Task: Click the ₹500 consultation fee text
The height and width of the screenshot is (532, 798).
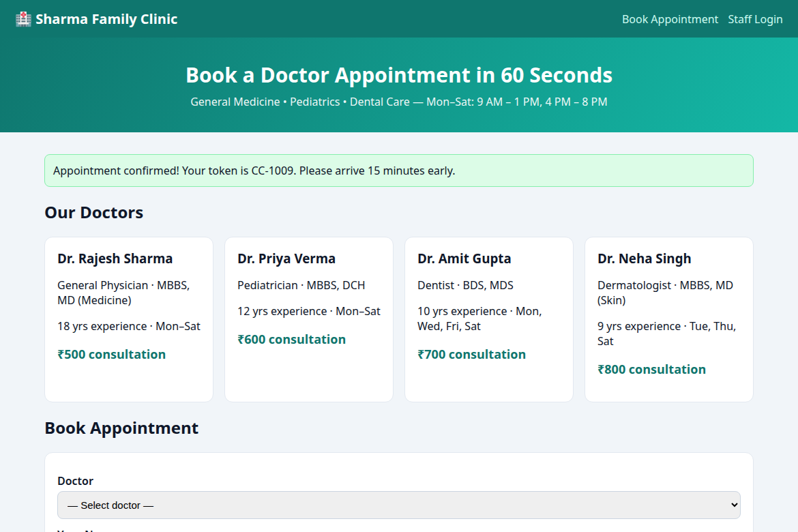Action: [x=111, y=355]
